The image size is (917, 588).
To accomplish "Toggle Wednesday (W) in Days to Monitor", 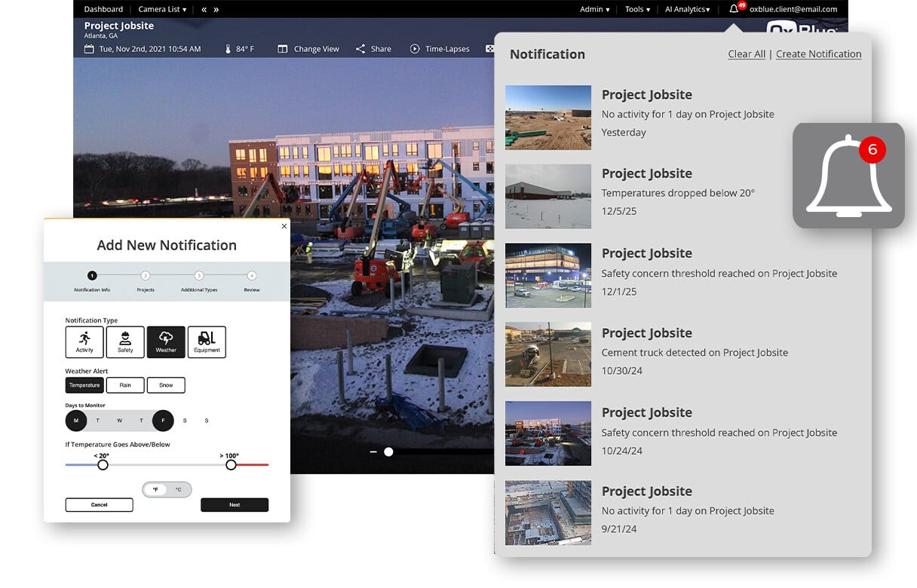I will 119,421.
